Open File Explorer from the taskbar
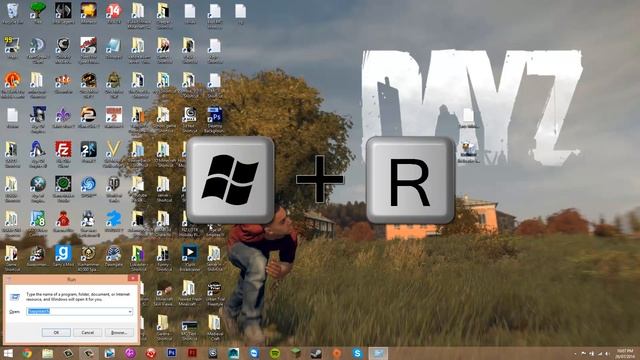 click(48, 353)
